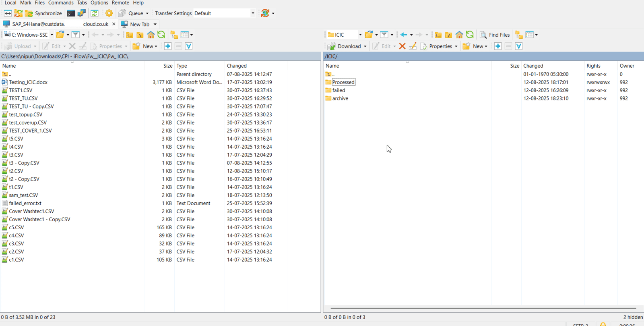Click the Preferences gear icon
Image resolution: width=644 pixels, height=326 pixels.
point(109,13)
